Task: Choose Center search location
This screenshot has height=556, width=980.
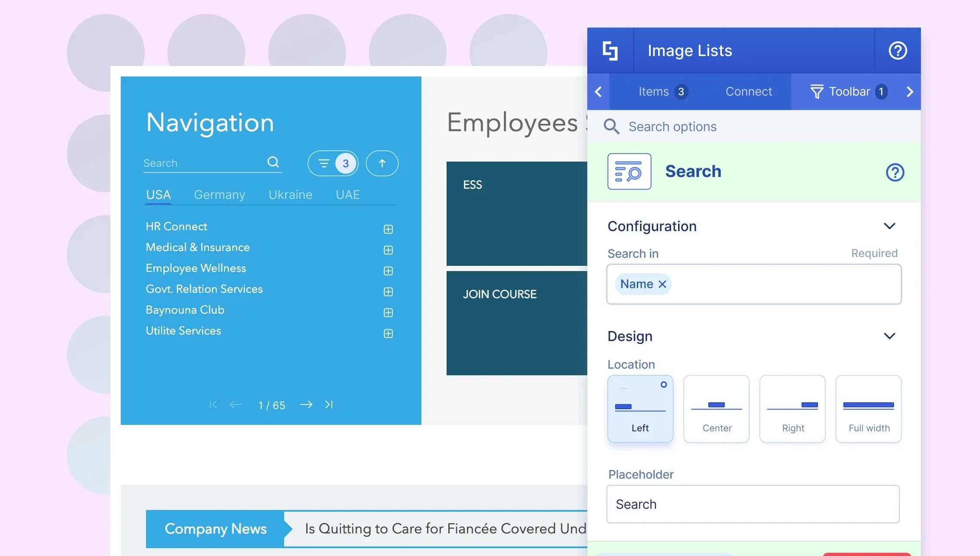Action: tap(716, 409)
